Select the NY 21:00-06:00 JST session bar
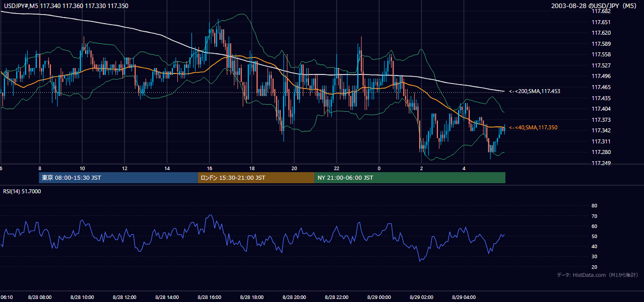644x302 pixels. [410, 178]
